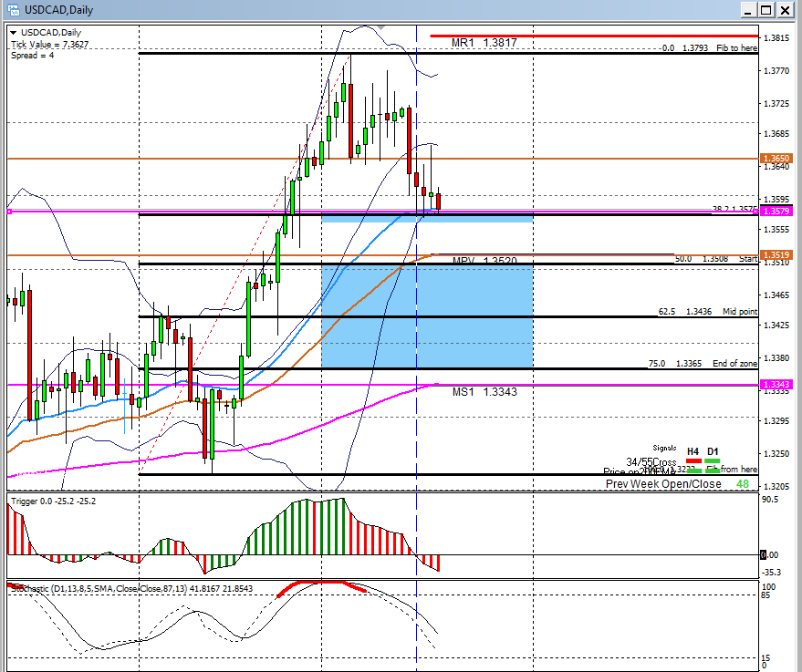Click the -35.3 value on Trigger scale
Image resolution: width=802 pixels, height=672 pixels.
click(x=771, y=572)
